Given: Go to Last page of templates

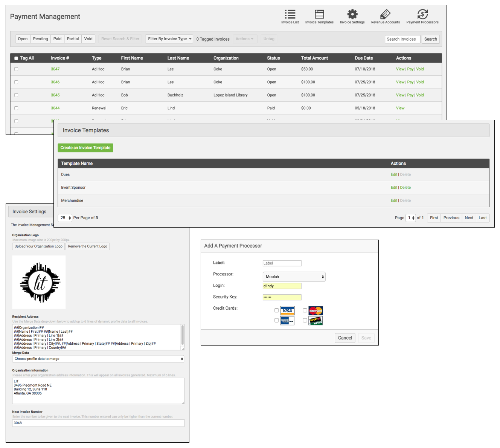Looking at the screenshot, I should tap(483, 218).
